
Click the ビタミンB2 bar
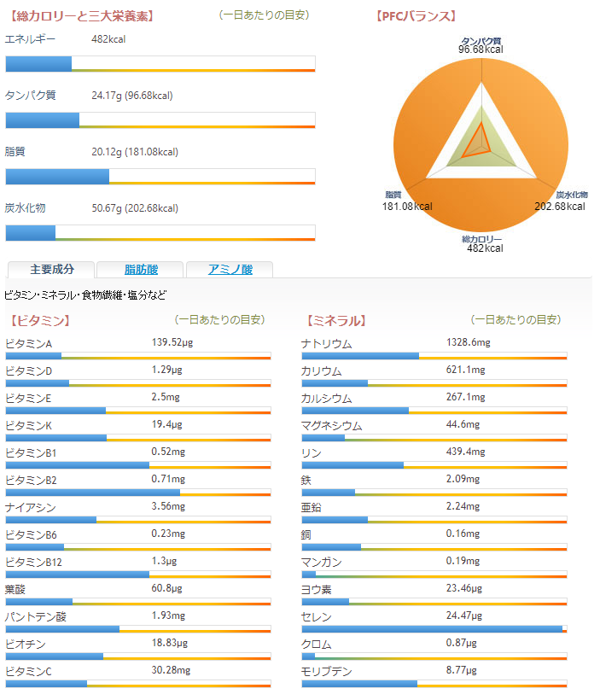pos(137,493)
